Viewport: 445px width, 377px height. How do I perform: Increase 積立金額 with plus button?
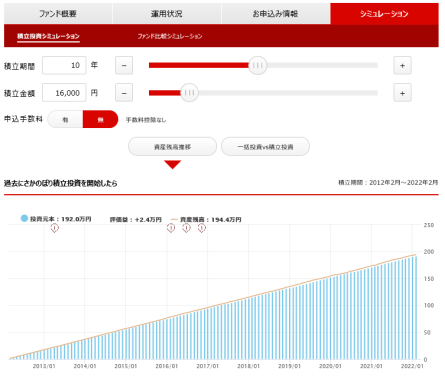click(402, 93)
